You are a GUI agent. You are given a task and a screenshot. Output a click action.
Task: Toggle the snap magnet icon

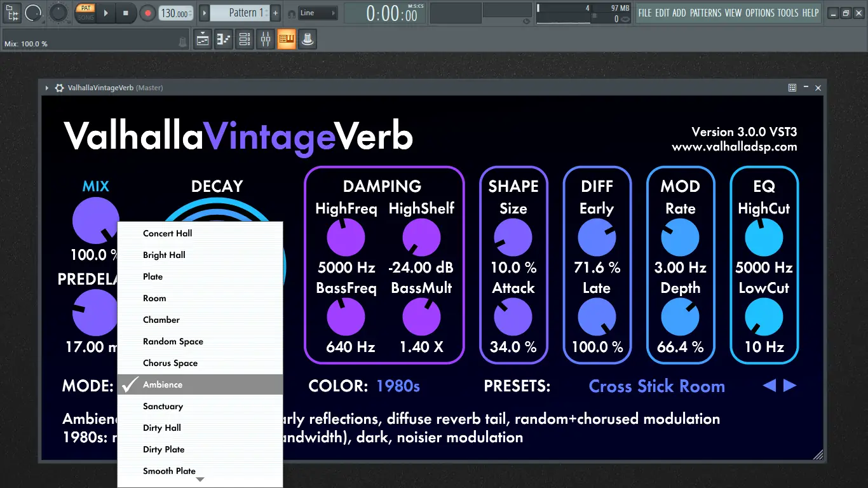pyautogui.click(x=291, y=13)
